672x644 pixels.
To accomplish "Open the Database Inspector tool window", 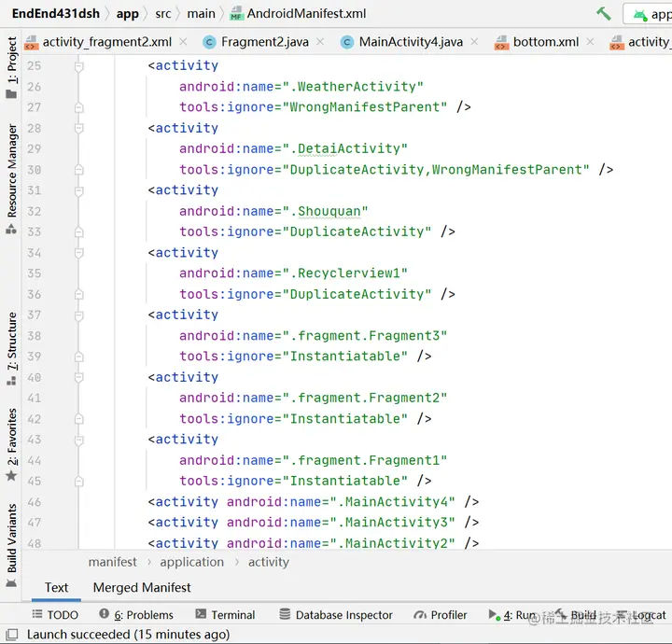I will [336, 615].
